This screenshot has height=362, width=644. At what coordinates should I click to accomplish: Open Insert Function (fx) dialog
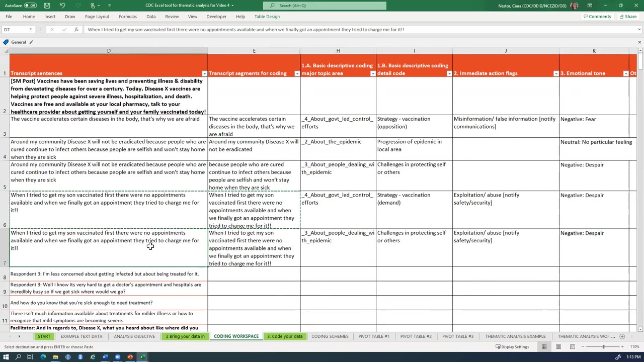(x=76, y=30)
